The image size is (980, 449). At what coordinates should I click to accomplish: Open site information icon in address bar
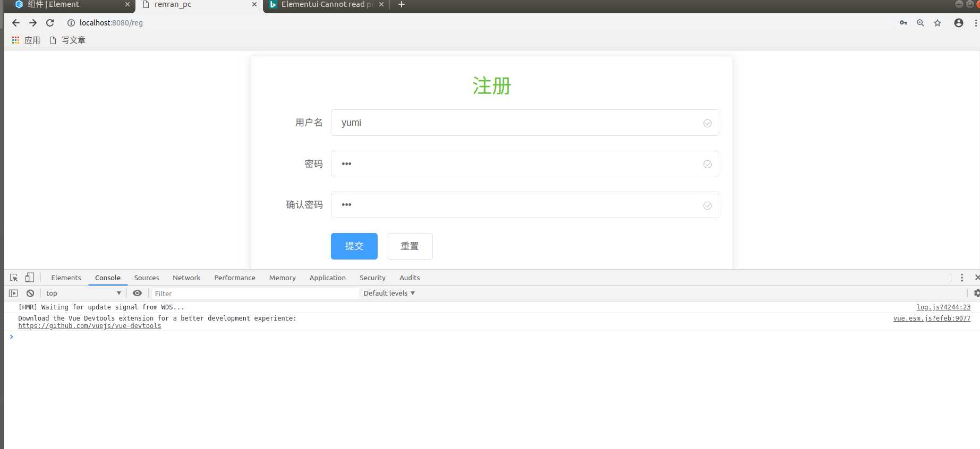click(x=71, y=23)
